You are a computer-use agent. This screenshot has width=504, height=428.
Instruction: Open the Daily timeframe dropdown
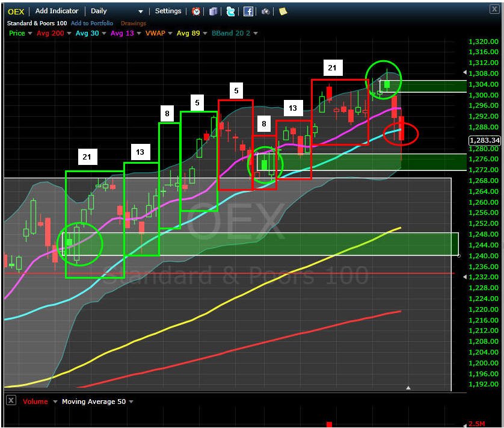click(117, 11)
